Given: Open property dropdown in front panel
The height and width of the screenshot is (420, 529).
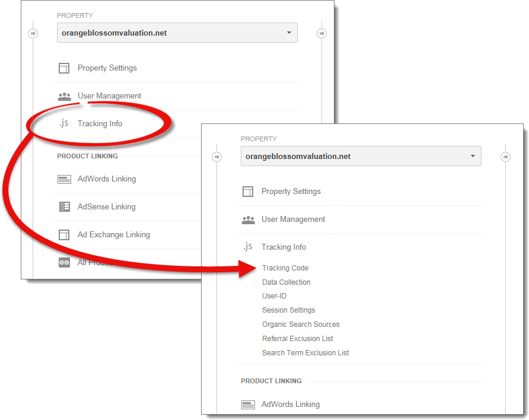Looking at the screenshot, I should (361, 156).
